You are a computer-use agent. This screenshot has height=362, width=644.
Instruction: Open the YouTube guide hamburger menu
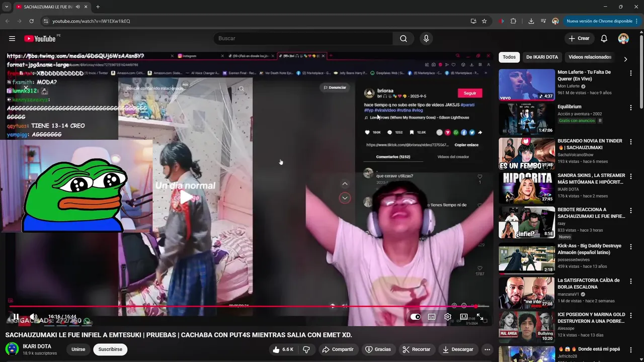(x=12, y=39)
